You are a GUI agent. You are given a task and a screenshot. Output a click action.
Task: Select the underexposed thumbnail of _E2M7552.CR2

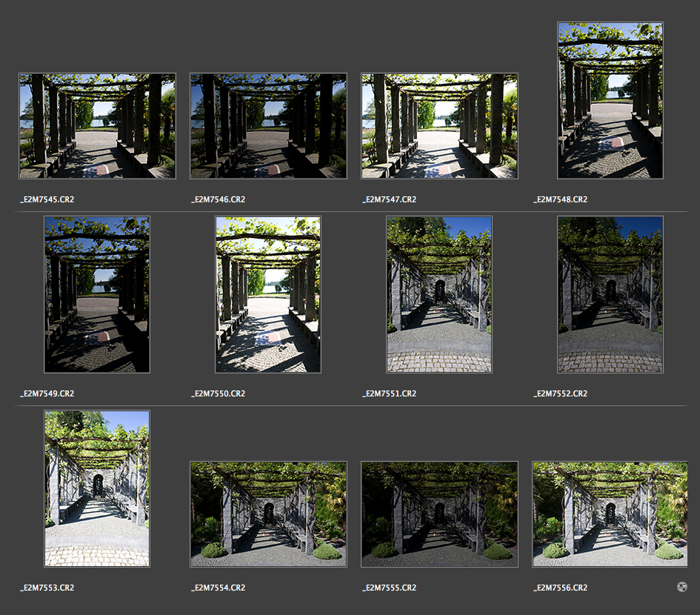pyautogui.click(x=610, y=294)
